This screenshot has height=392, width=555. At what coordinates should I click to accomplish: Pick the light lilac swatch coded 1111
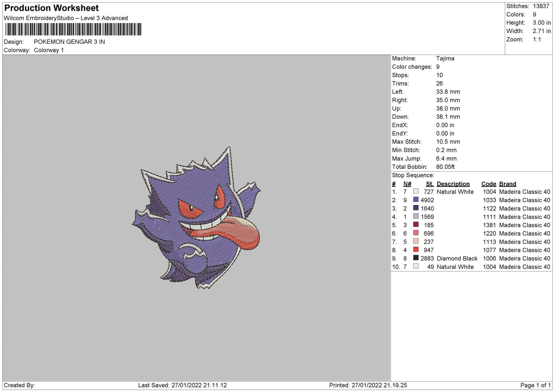point(416,217)
